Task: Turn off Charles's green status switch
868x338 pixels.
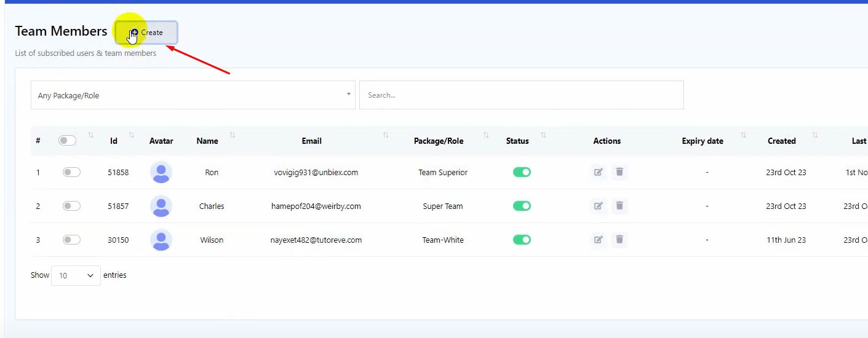Action: [x=522, y=206]
